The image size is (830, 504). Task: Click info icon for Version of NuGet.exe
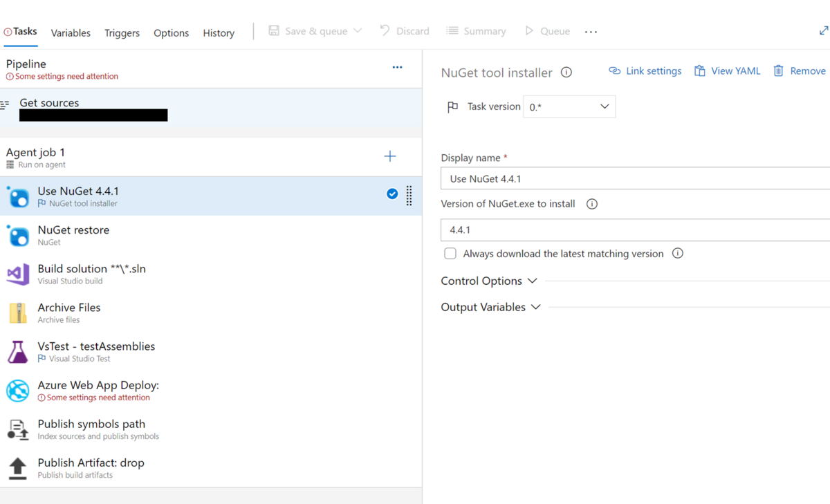pos(592,204)
